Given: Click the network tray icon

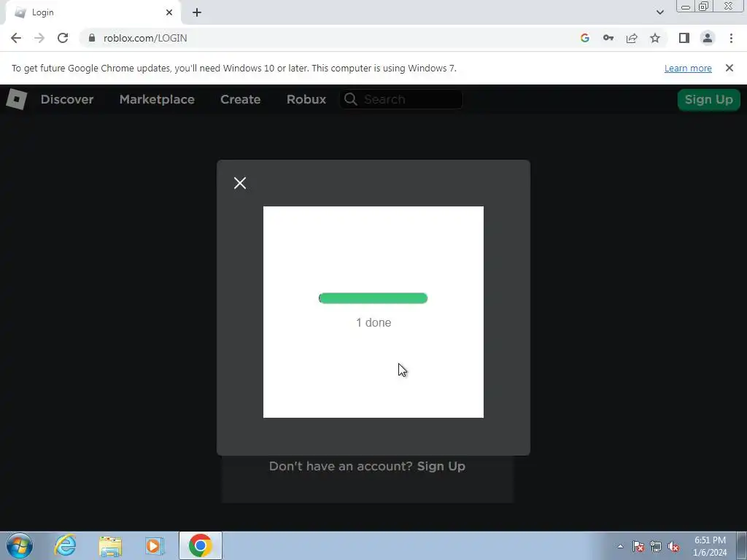Looking at the screenshot, I should point(656,546).
